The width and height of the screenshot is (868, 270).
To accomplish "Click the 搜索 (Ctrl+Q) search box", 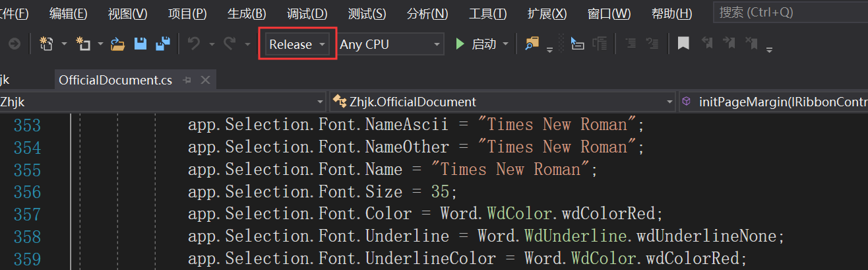I will (790, 12).
